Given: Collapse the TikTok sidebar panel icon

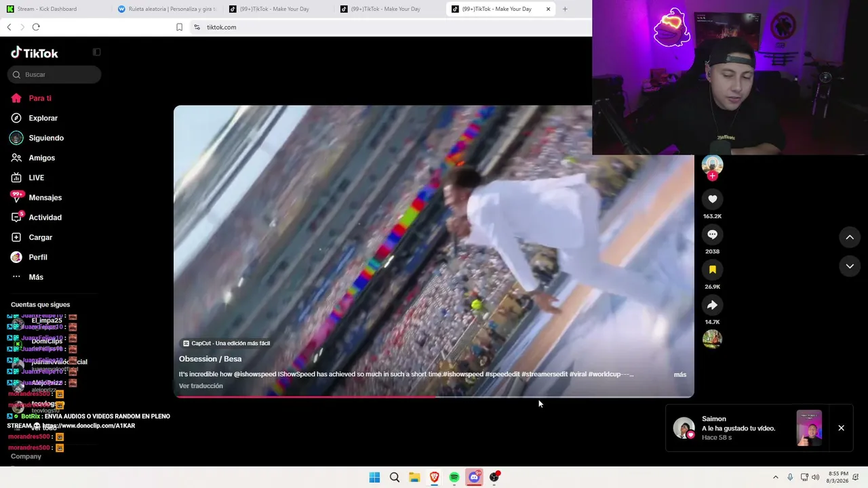Looking at the screenshot, I should [x=97, y=52].
